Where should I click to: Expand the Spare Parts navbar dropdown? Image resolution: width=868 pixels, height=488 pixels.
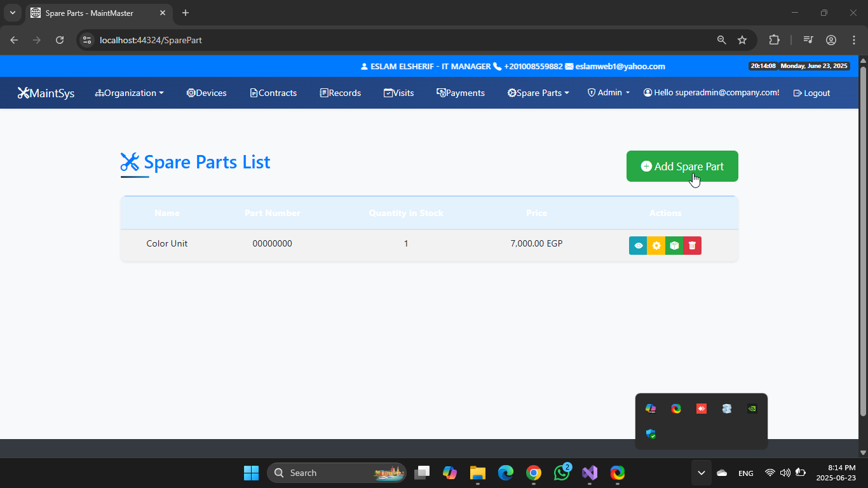point(538,93)
